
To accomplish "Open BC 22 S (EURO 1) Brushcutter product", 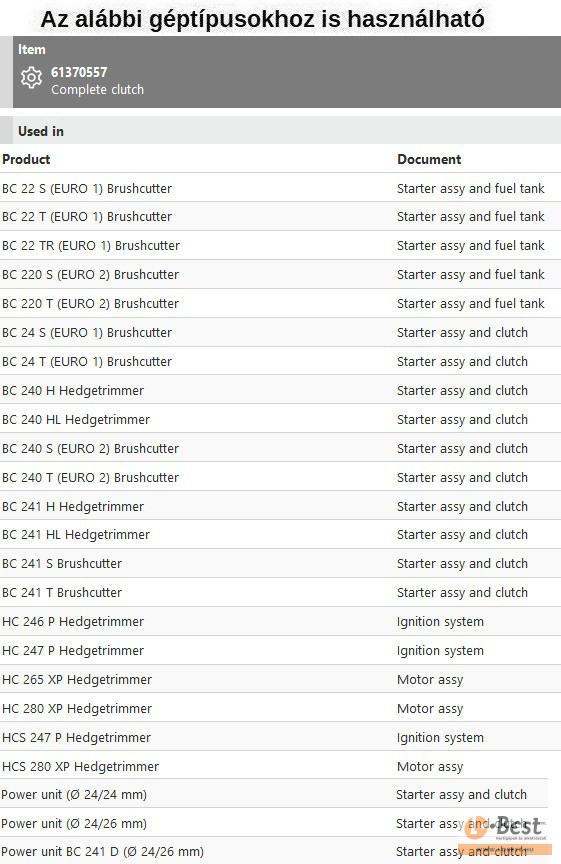I will tap(87, 188).
